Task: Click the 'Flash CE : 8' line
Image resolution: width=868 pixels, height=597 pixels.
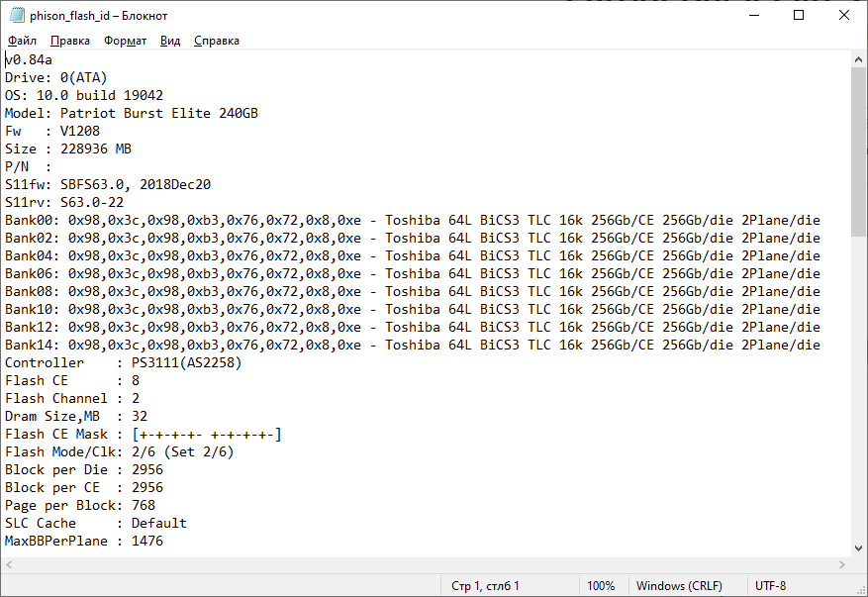Action: tap(72, 380)
